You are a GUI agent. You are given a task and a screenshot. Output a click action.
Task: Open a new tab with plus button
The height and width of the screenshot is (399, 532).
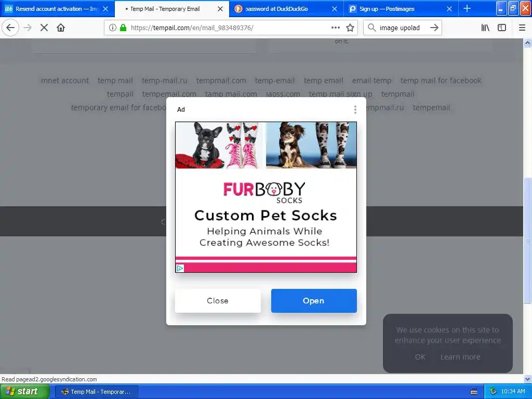point(467,8)
